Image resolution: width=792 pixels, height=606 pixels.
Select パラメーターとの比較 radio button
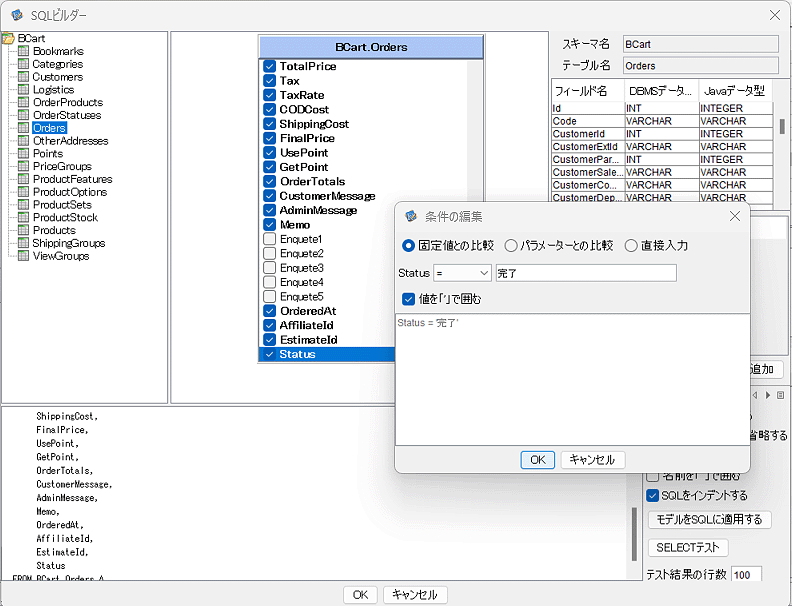point(511,245)
